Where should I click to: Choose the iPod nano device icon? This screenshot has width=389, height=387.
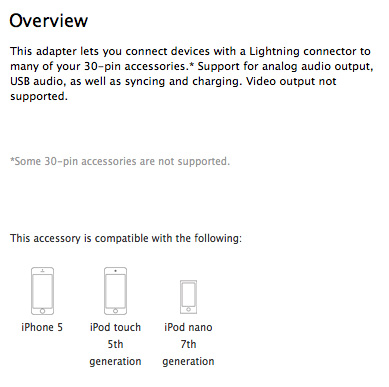(x=188, y=297)
